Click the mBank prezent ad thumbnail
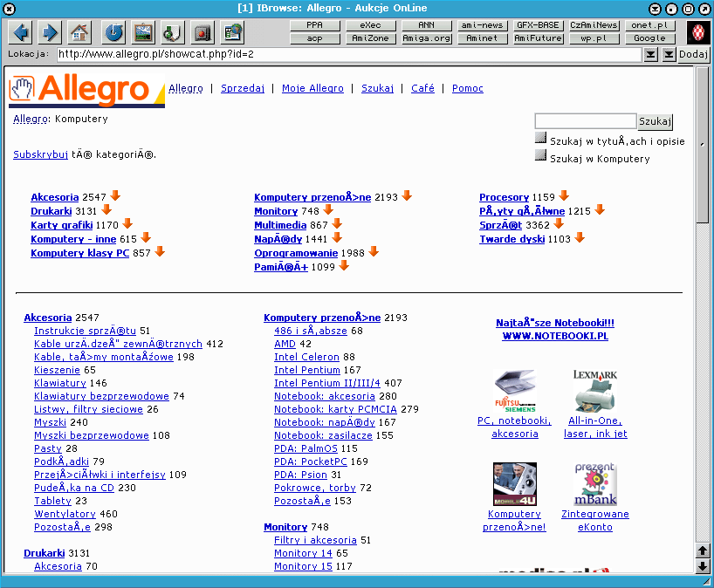Screen dimensions: 714x588 point(595,484)
